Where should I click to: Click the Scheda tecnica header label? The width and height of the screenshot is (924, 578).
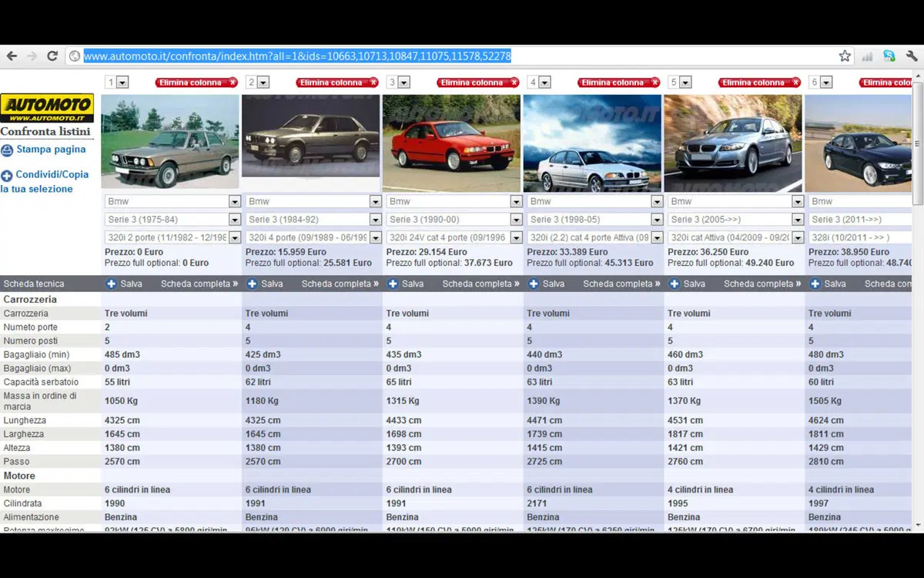34,284
